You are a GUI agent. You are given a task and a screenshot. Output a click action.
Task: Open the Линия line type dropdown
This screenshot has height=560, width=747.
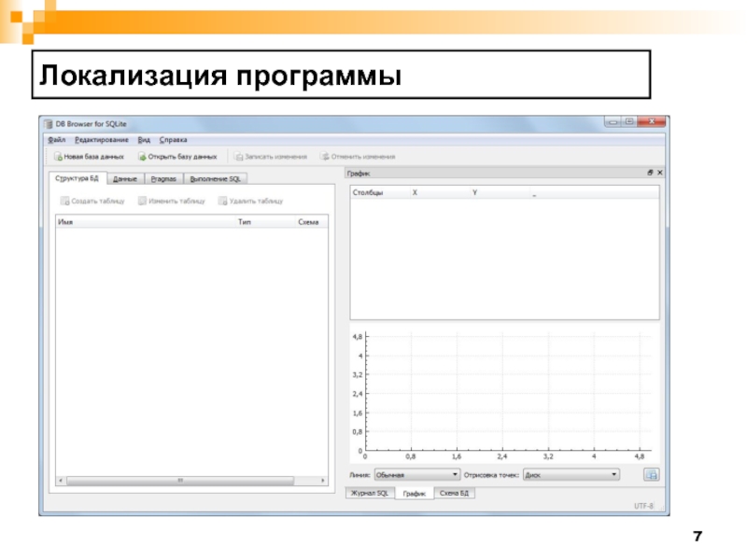click(x=416, y=474)
